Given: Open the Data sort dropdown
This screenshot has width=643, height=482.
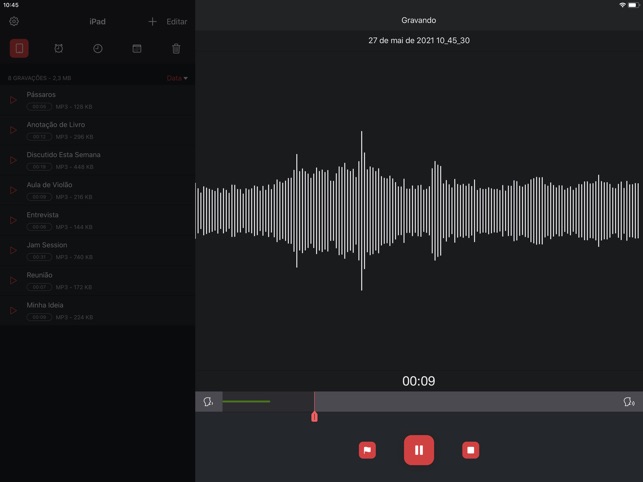Looking at the screenshot, I should [x=177, y=78].
